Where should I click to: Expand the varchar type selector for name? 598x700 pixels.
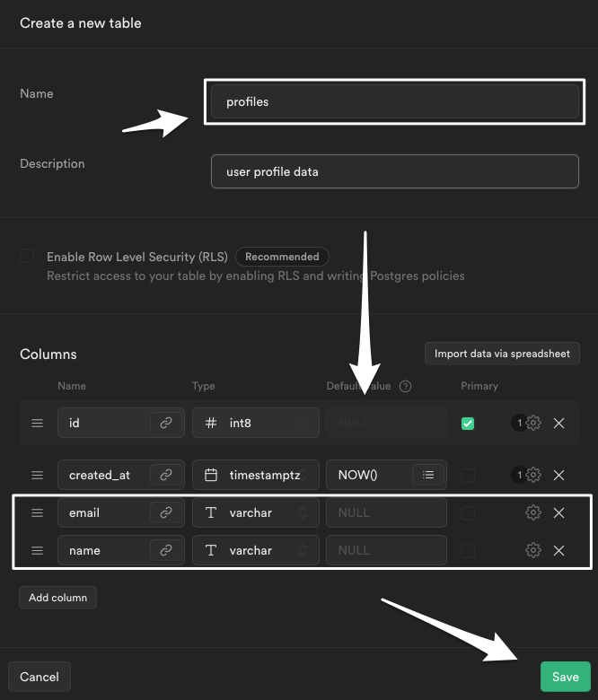point(256,550)
